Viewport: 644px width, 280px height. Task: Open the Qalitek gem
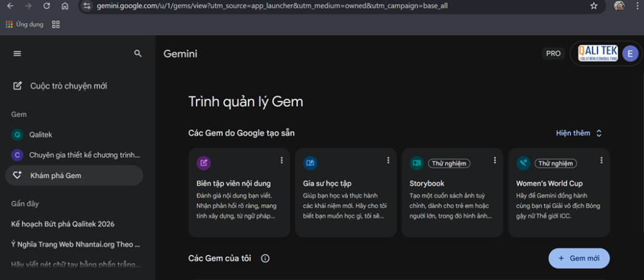coord(41,135)
